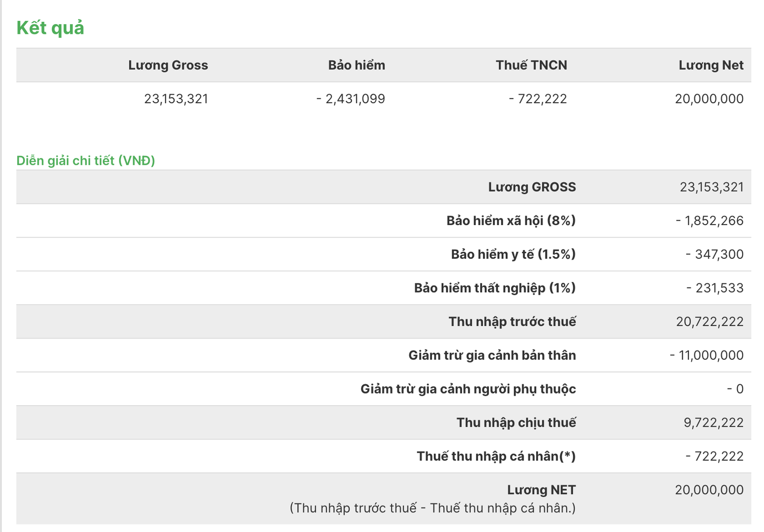Select the "Lương Gross" column header
The height and width of the screenshot is (532, 764).
click(168, 65)
